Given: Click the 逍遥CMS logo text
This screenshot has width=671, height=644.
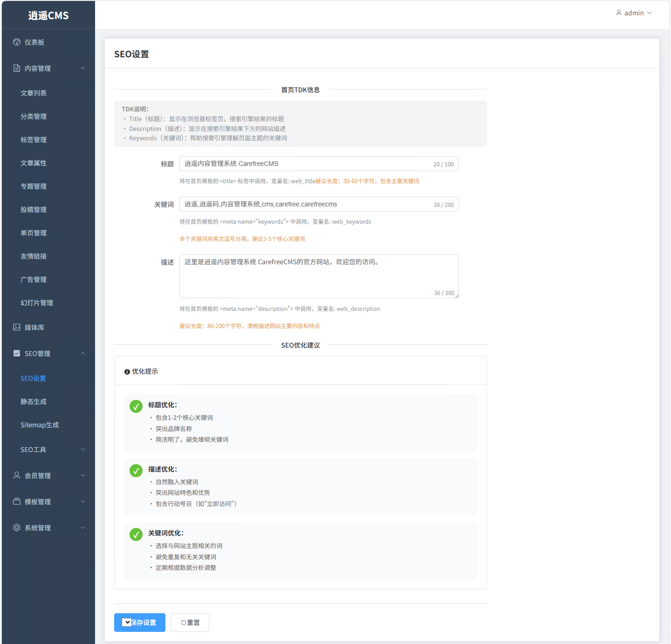Looking at the screenshot, I should click(x=48, y=15).
